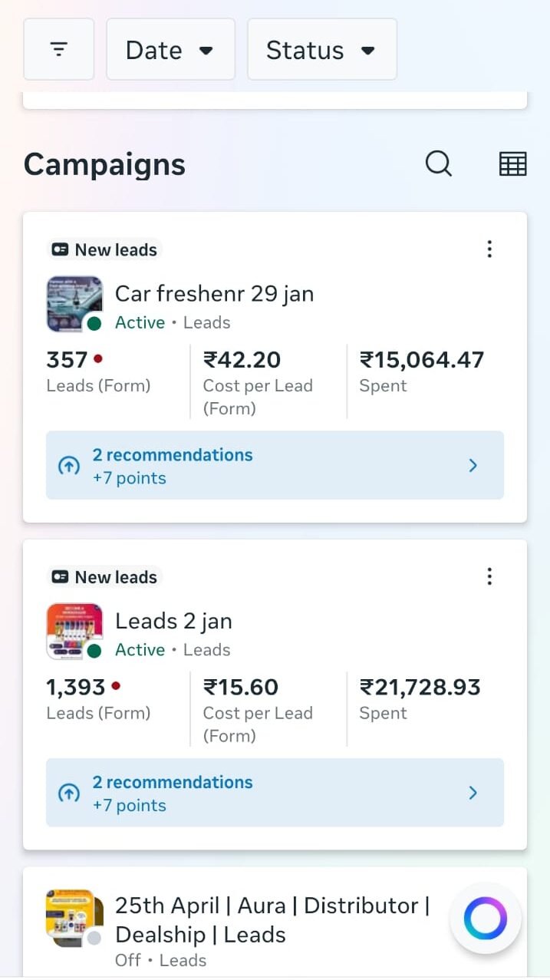Click the New leads badge on Leads 2 jan
The height and width of the screenshot is (980, 550).
coord(105,577)
